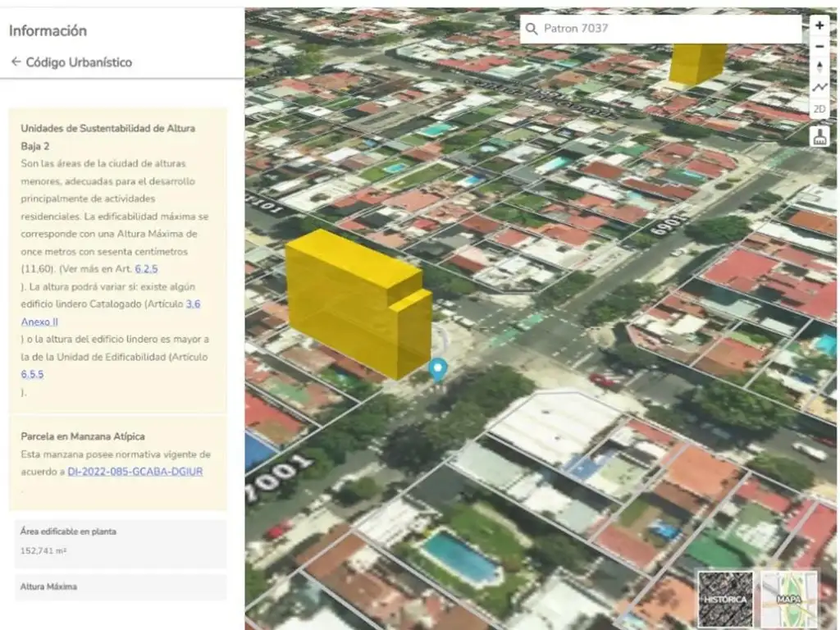Zoom out with the minus button
Image resolution: width=840 pixels, height=630 pixels.
pos(819,46)
